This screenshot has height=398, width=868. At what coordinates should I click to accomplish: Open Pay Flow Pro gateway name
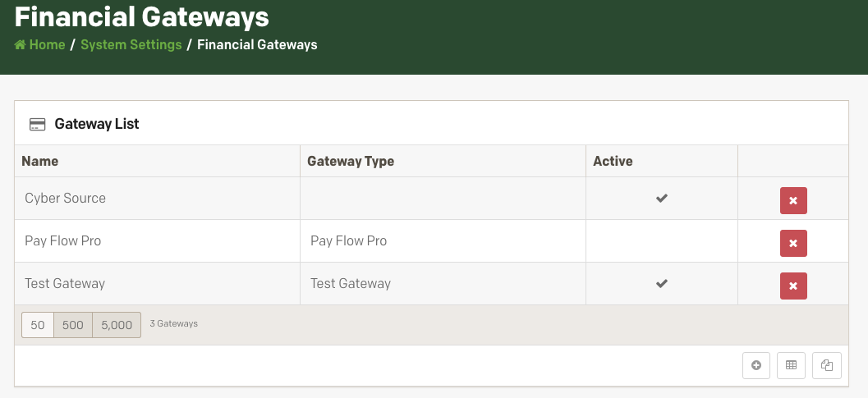[63, 241]
